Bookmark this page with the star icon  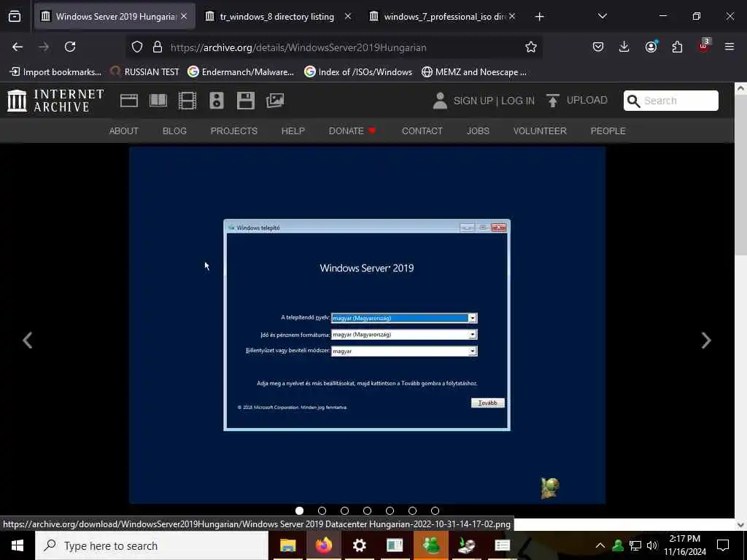click(x=531, y=47)
